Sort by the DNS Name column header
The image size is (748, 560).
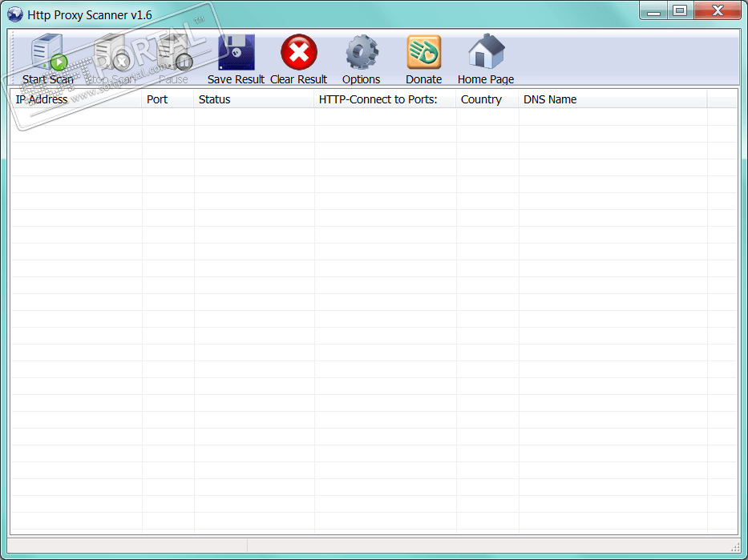(613, 99)
